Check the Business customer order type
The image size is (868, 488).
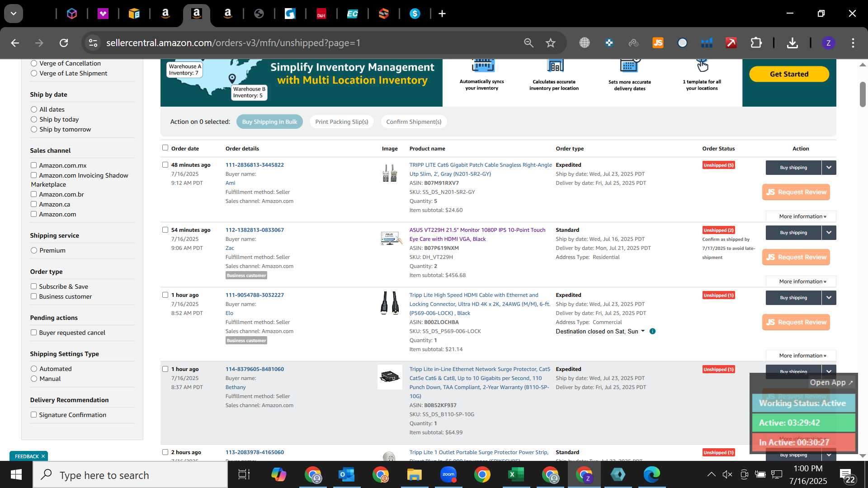33,296
